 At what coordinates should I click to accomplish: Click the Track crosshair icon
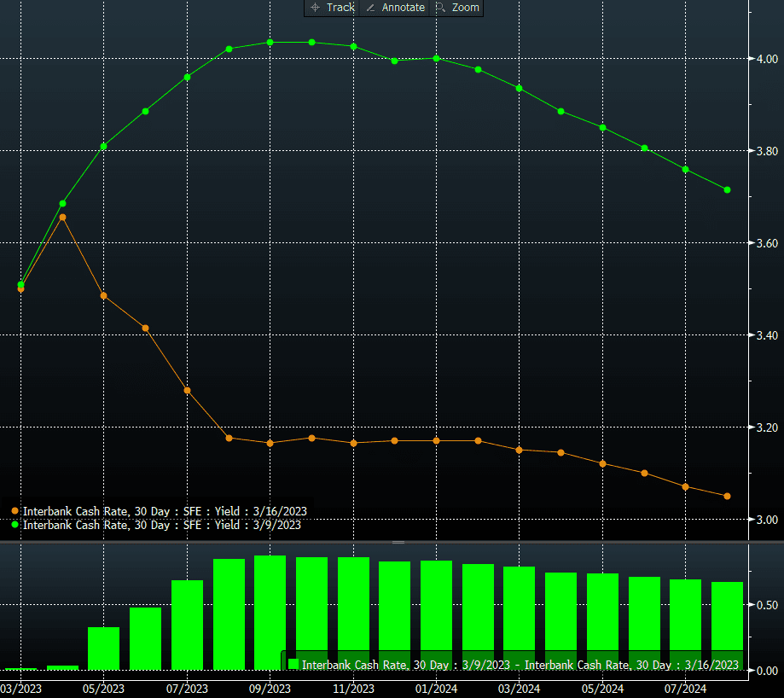(x=315, y=8)
